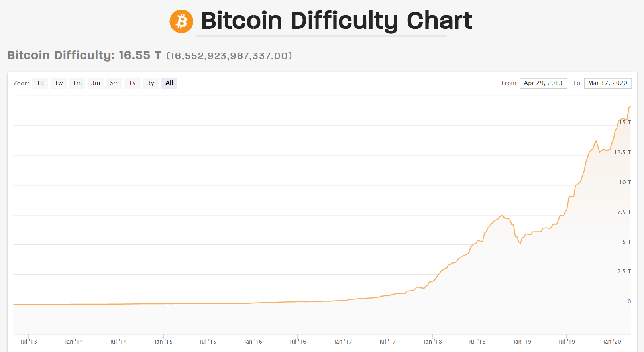This screenshot has width=644, height=352.
Task: Click the Zoom label text
Action: coord(22,83)
